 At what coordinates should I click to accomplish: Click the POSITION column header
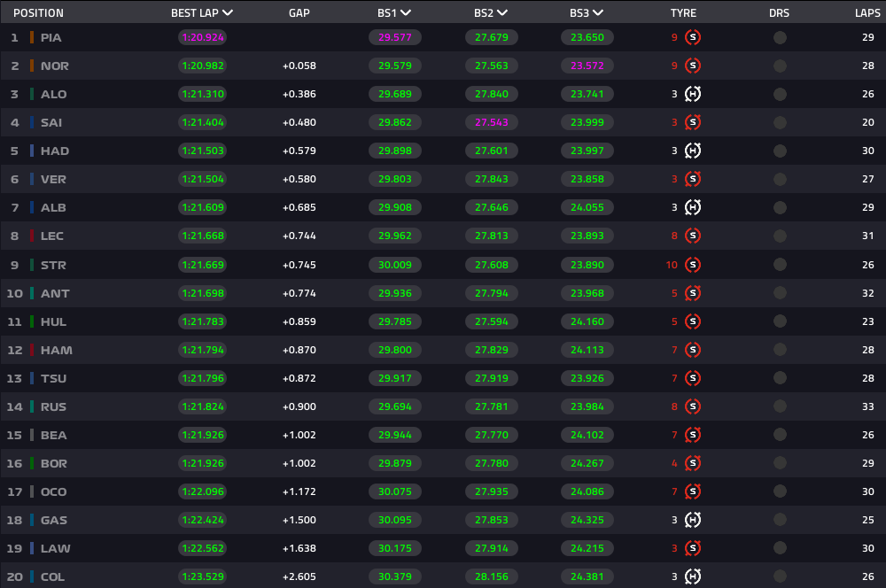coord(38,13)
